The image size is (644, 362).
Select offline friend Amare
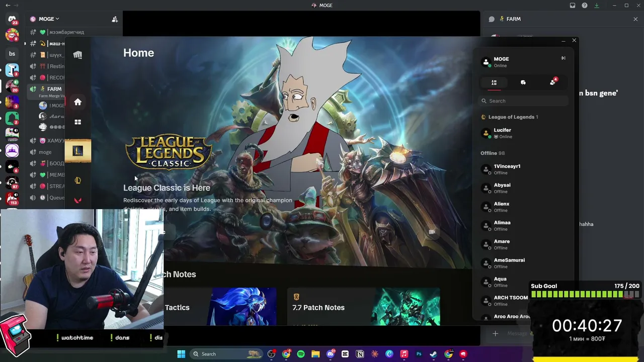point(523,244)
